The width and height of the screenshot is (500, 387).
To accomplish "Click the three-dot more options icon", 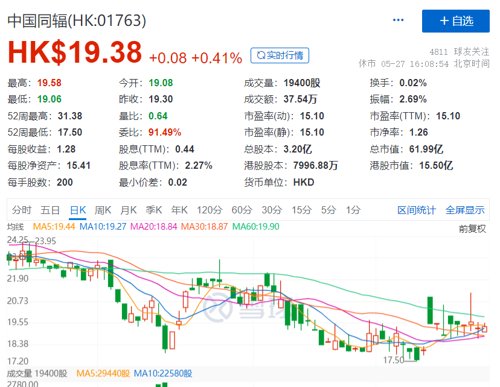I will (398, 20).
